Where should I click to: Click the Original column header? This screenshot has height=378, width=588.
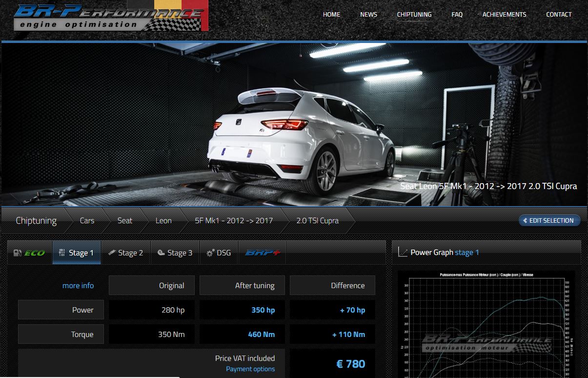[152, 286]
